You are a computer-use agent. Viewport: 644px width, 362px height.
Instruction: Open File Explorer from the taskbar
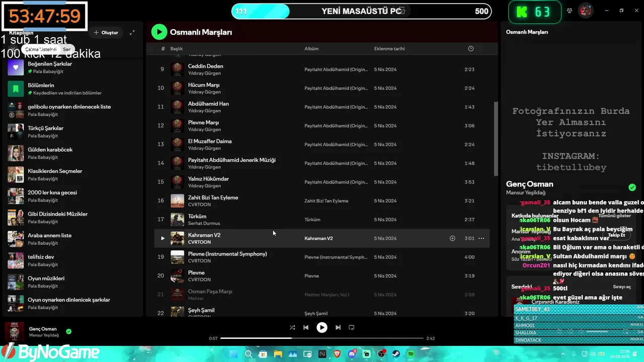point(278,354)
